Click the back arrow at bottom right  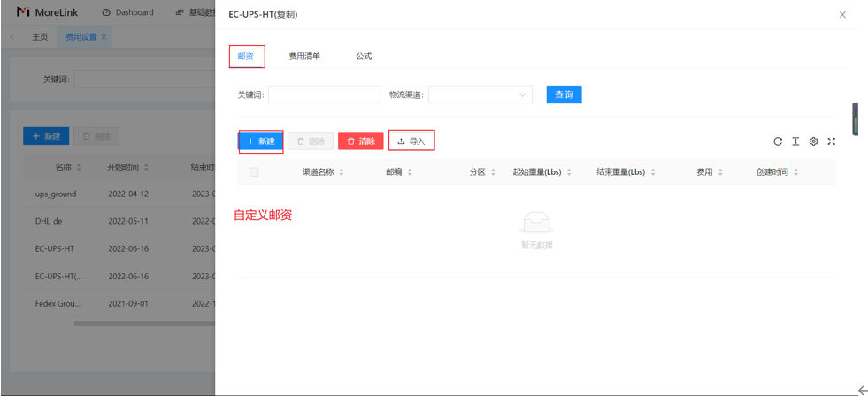coord(862,390)
